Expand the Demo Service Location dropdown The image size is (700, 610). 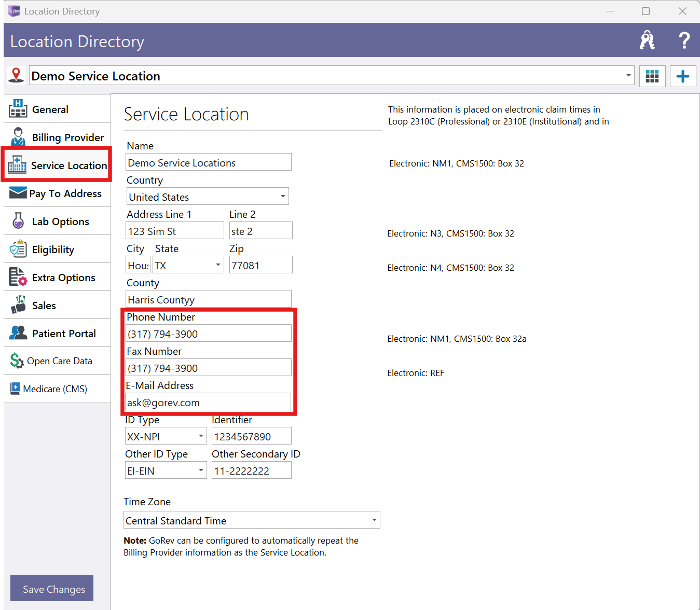click(x=628, y=76)
